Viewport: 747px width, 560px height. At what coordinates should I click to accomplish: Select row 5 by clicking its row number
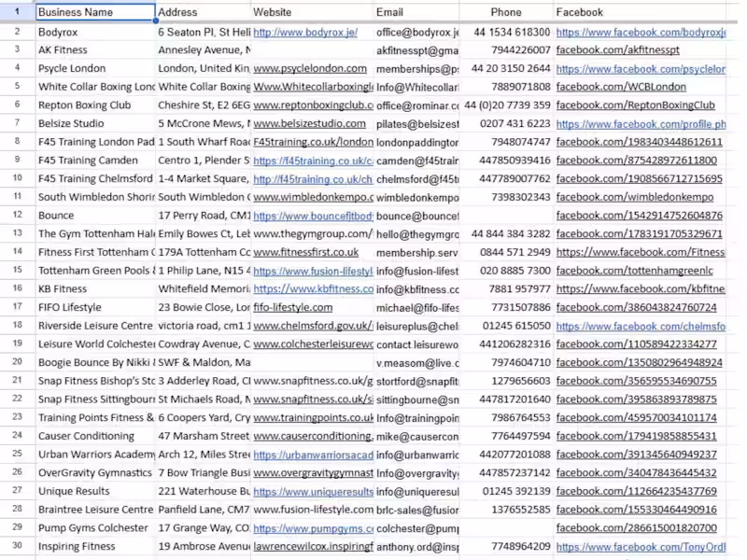16,87
